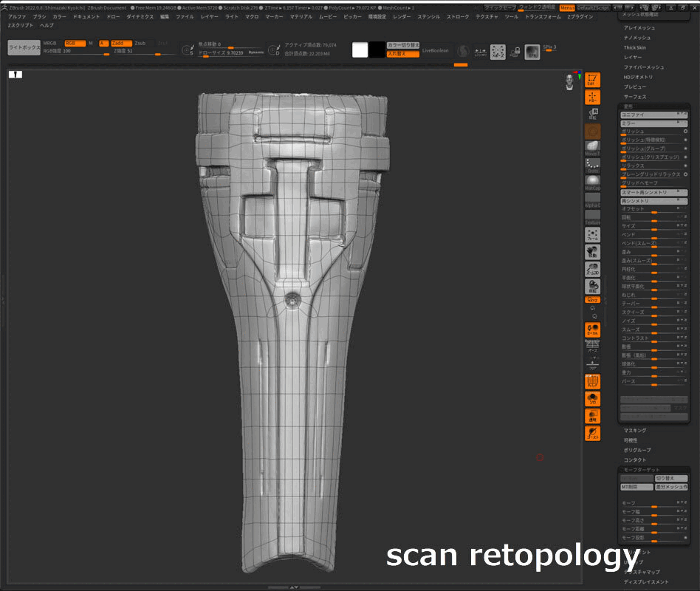Click the Frame view icon

[592, 235]
